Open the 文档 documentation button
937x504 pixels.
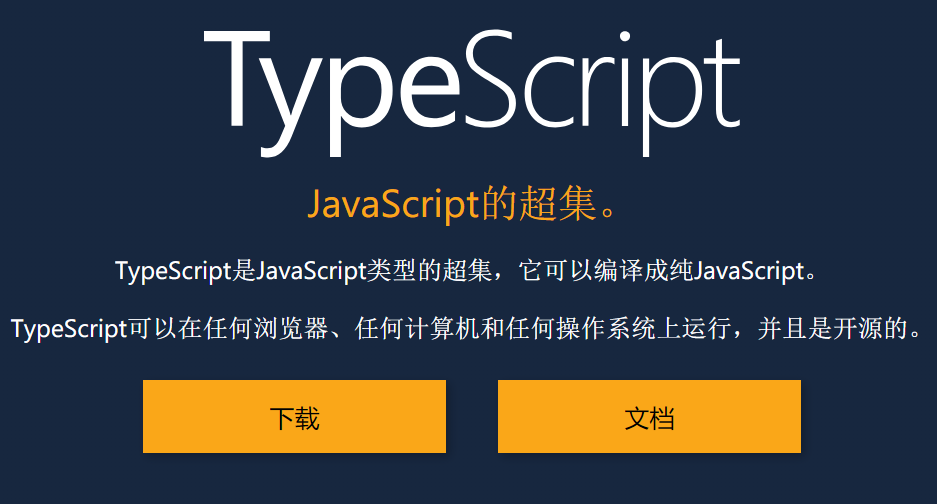point(649,416)
